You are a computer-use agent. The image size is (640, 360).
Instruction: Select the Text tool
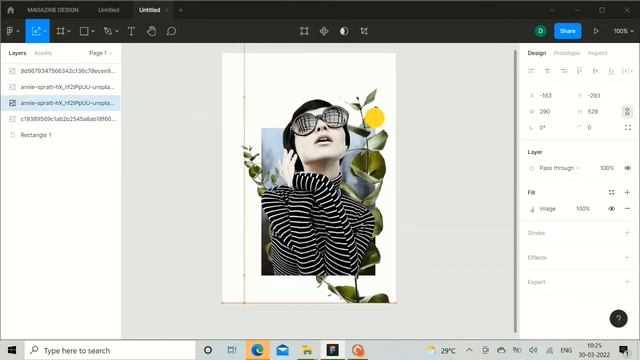tap(131, 31)
